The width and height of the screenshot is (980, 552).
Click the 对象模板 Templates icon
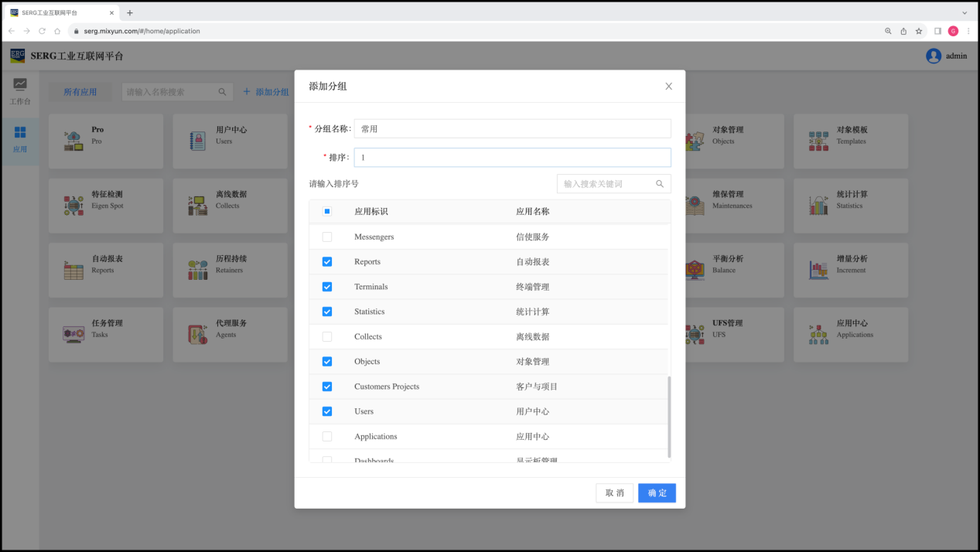click(x=818, y=141)
